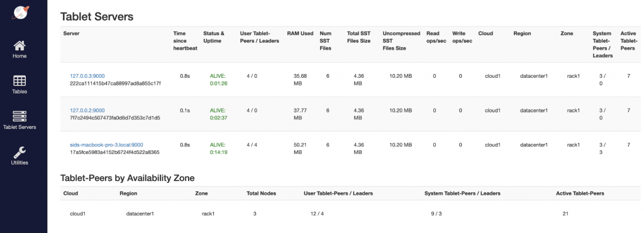Click ALIVE: 0:02:37 status
The width and height of the screenshot is (644, 233).
pos(218,114)
